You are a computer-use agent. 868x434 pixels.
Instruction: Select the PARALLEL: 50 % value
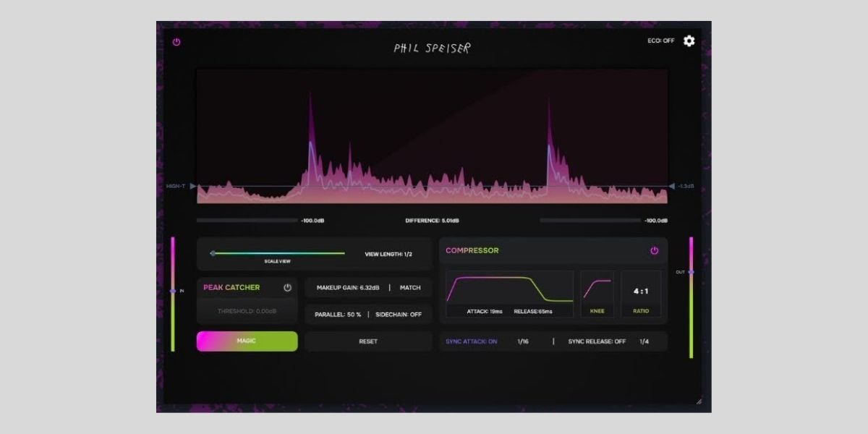pos(338,315)
